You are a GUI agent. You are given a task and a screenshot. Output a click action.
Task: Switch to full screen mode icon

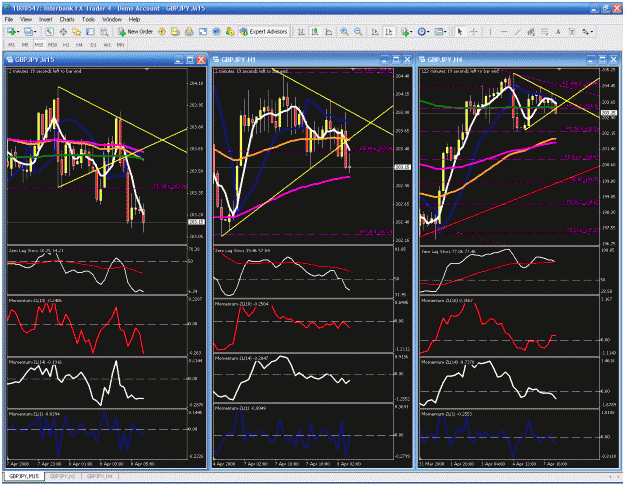pos(203,31)
